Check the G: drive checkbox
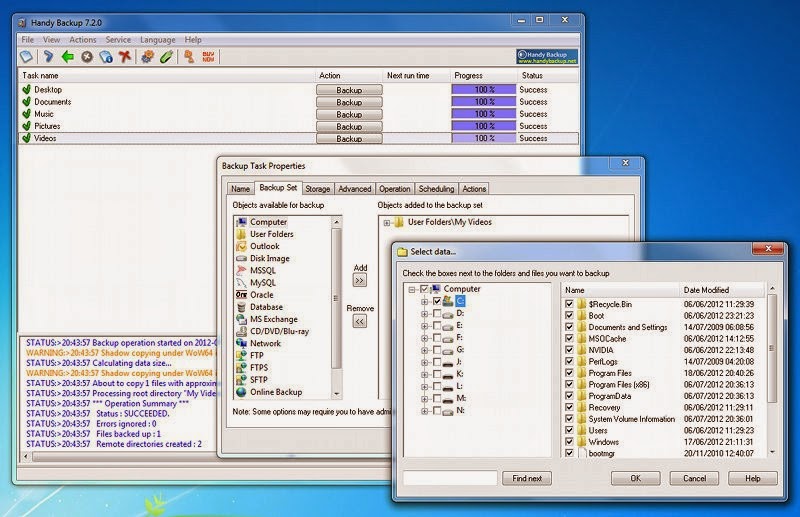Image resolution: width=800 pixels, height=517 pixels. click(437, 350)
